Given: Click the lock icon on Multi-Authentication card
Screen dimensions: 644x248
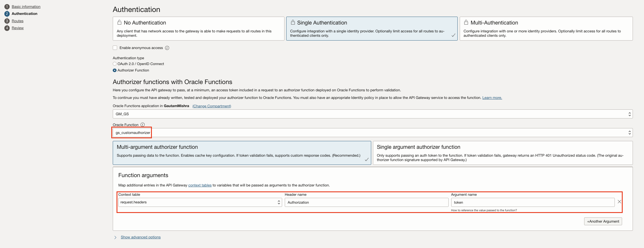Looking at the screenshot, I should coord(466,22).
